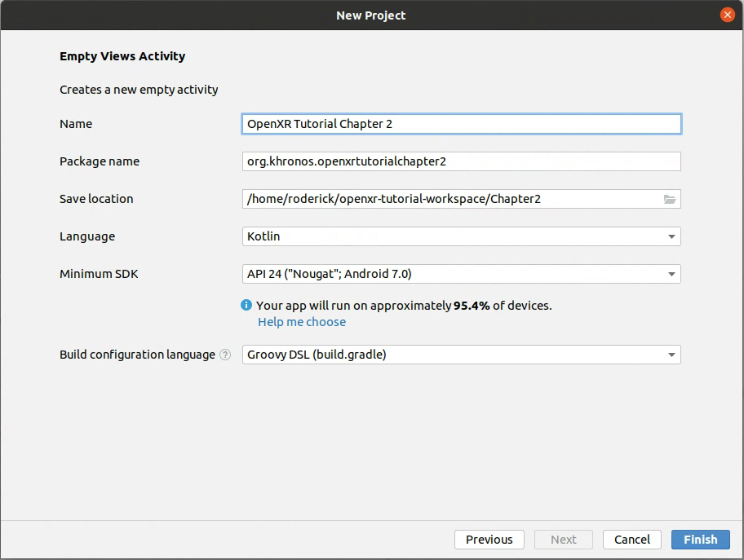
Task: Click the help question mark beside Build configuration language
Action: [225, 355]
